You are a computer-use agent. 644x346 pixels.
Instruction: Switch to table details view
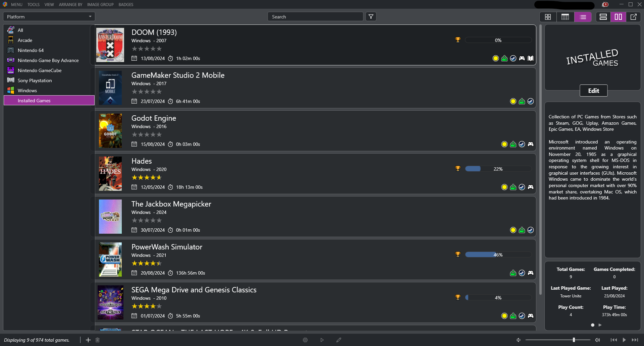[x=565, y=17]
